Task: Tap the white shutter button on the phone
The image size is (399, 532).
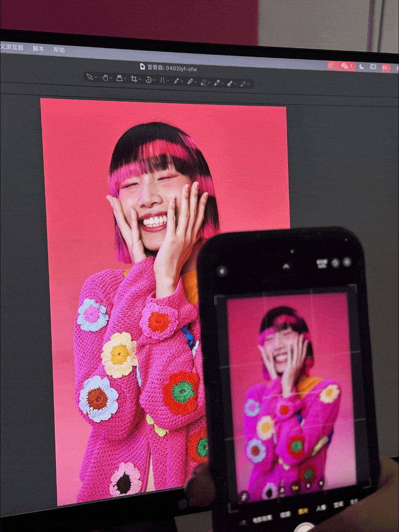Action: tap(305, 528)
